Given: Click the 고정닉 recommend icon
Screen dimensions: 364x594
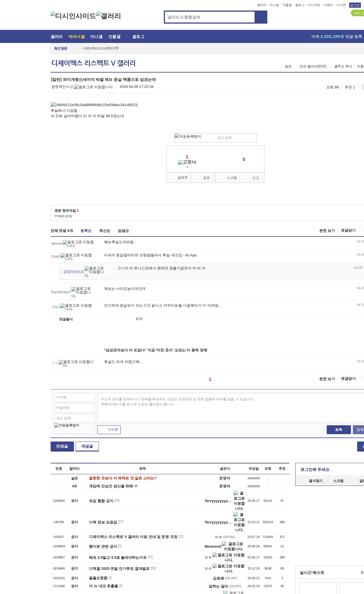Looking at the screenshot, I should tap(187, 162).
